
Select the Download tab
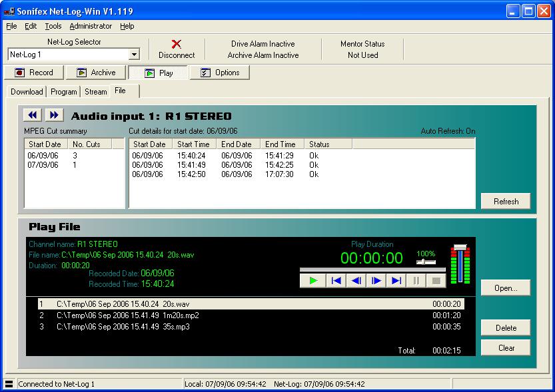click(x=27, y=92)
